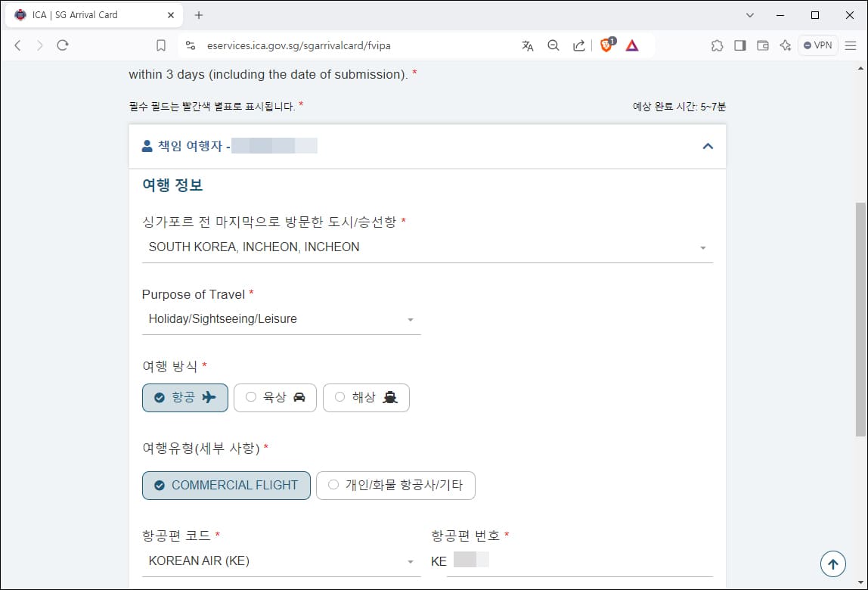Click the 필수 필드는 빨간색 별표로 표시됩니다 note

point(212,107)
